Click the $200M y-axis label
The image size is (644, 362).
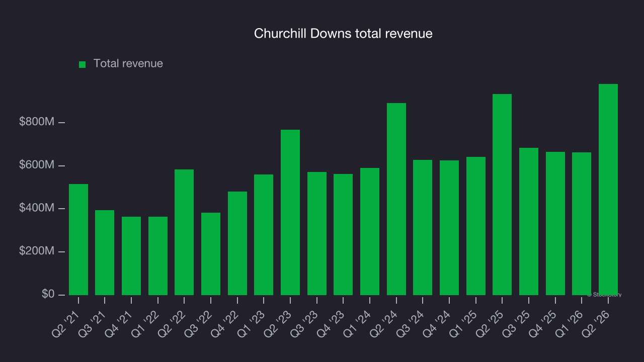37,251
